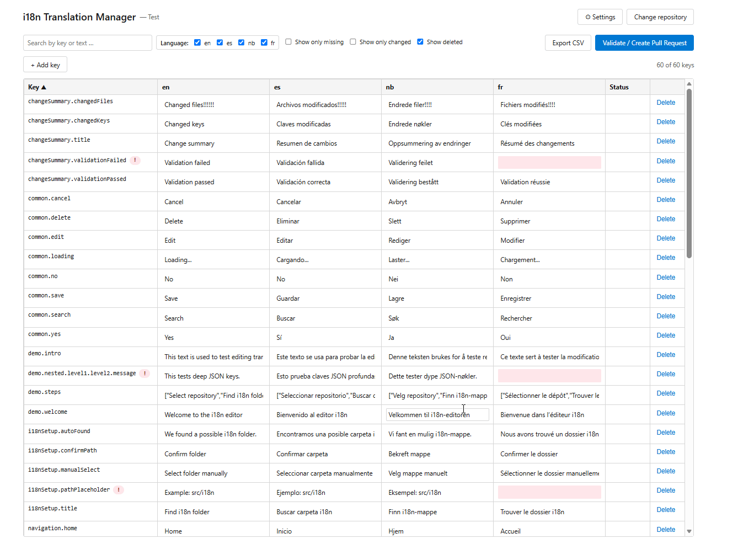Click the 'Claves modificadas' es cell
Viewport: 738px width, 560px height.
325,124
